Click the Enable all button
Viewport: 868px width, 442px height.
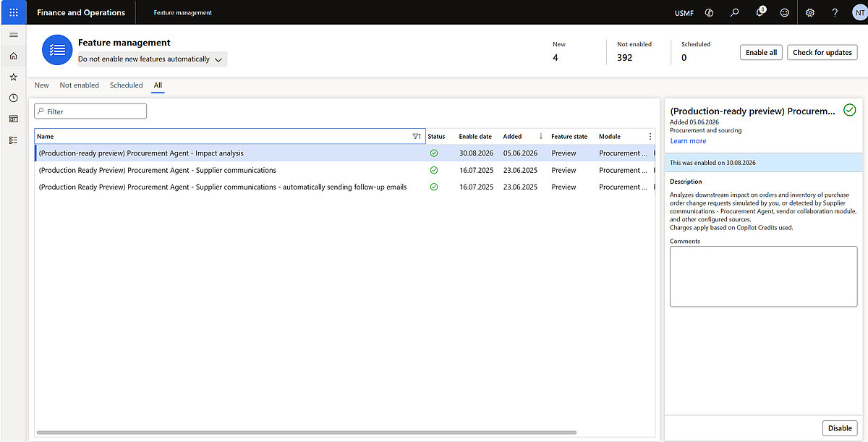coord(761,52)
